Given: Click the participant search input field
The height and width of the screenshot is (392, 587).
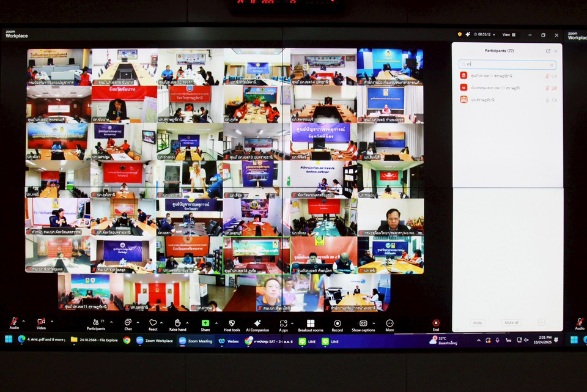Looking at the screenshot, I should 507,64.
